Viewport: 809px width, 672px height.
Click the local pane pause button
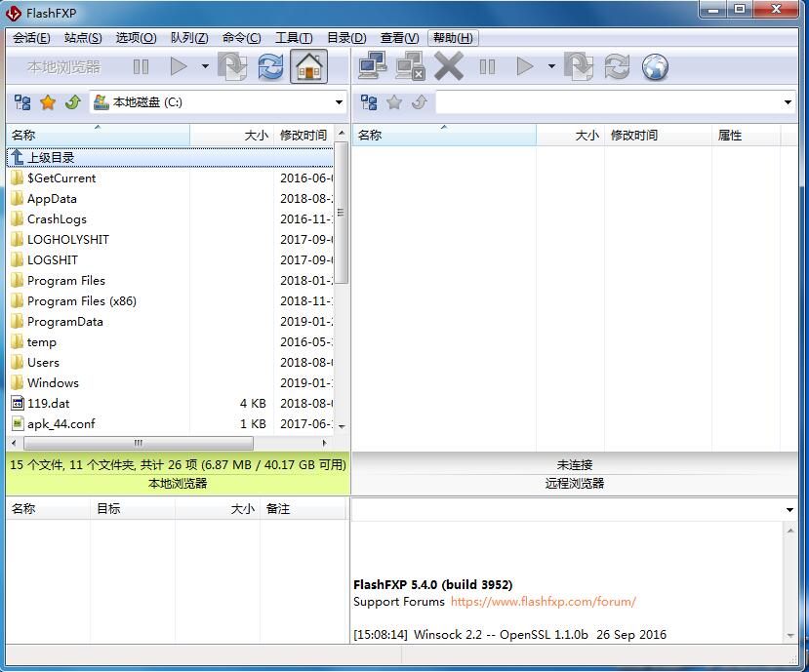[141, 66]
